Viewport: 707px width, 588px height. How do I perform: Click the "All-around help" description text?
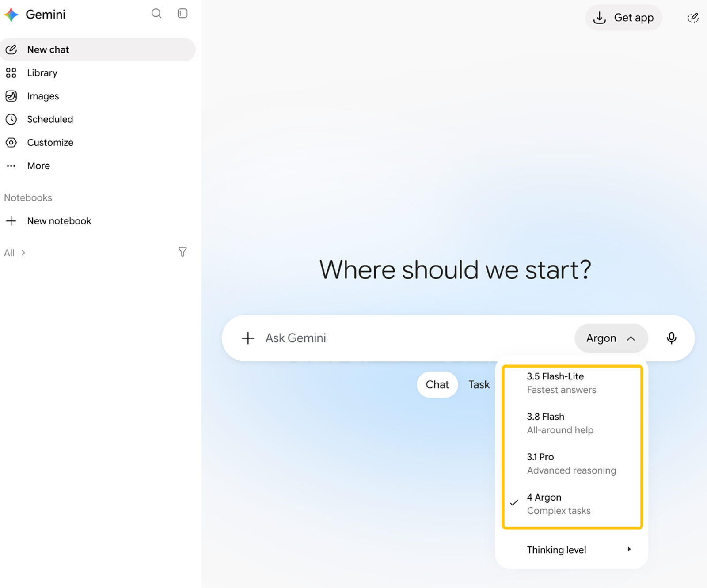point(560,430)
